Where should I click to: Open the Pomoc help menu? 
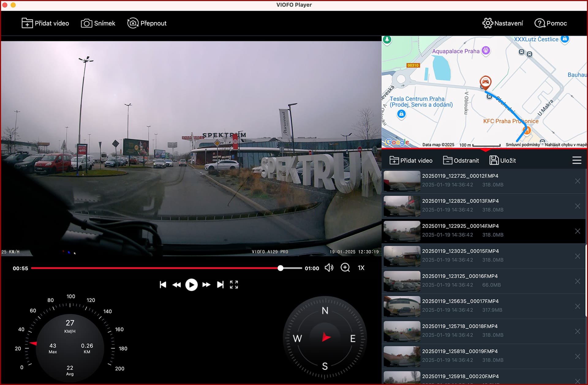pyautogui.click(x=551, y=23)
